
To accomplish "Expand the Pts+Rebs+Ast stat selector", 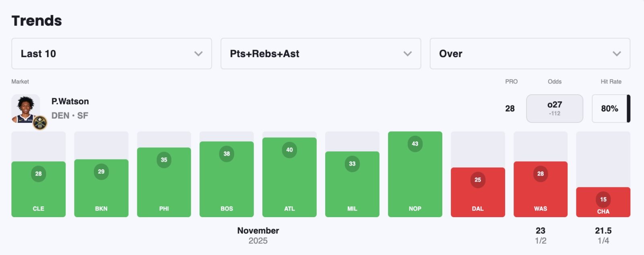I will point(320,54).
